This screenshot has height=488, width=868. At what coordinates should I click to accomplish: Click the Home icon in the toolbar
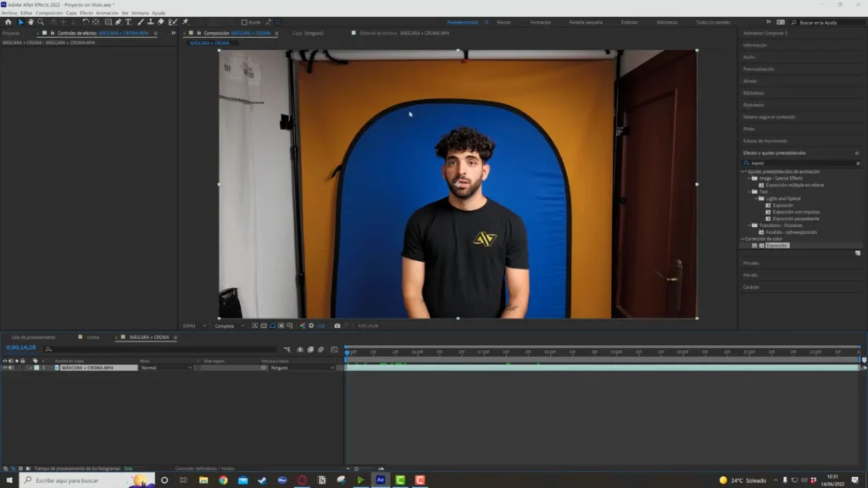(6, 22)
